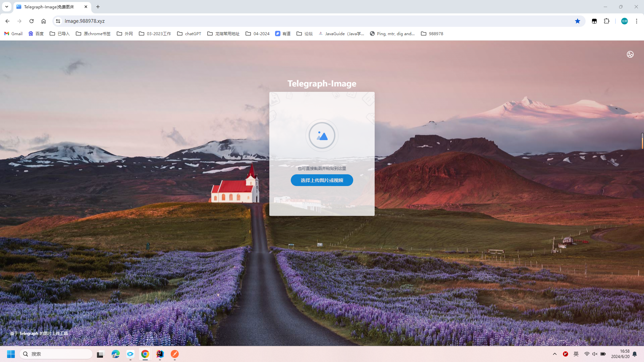Toggle the bookmark star for this page
This screenshot has width=644, height=362.
pyautogui.click(x=578, y=21)
